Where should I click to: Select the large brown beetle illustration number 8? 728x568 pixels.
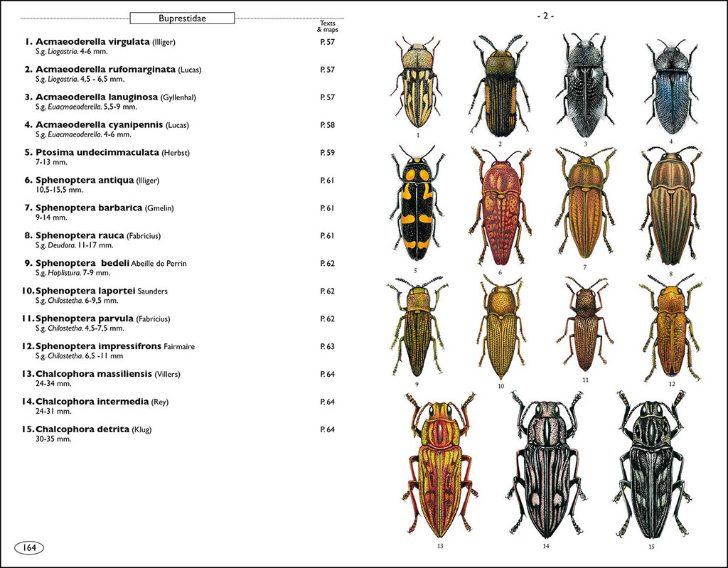pos(672,210)
